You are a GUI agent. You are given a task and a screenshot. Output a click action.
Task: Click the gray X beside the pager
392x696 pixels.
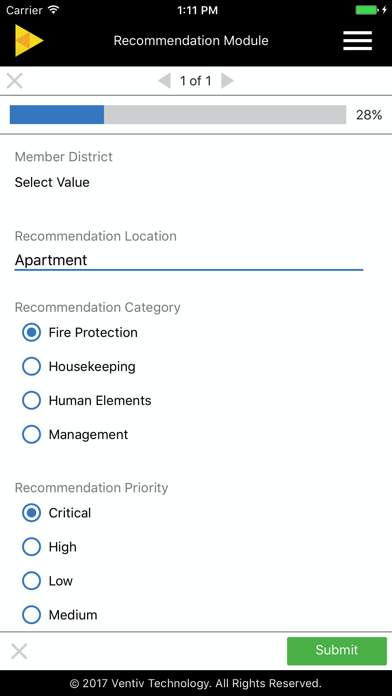pyautogui.click(x=15, y=81)
